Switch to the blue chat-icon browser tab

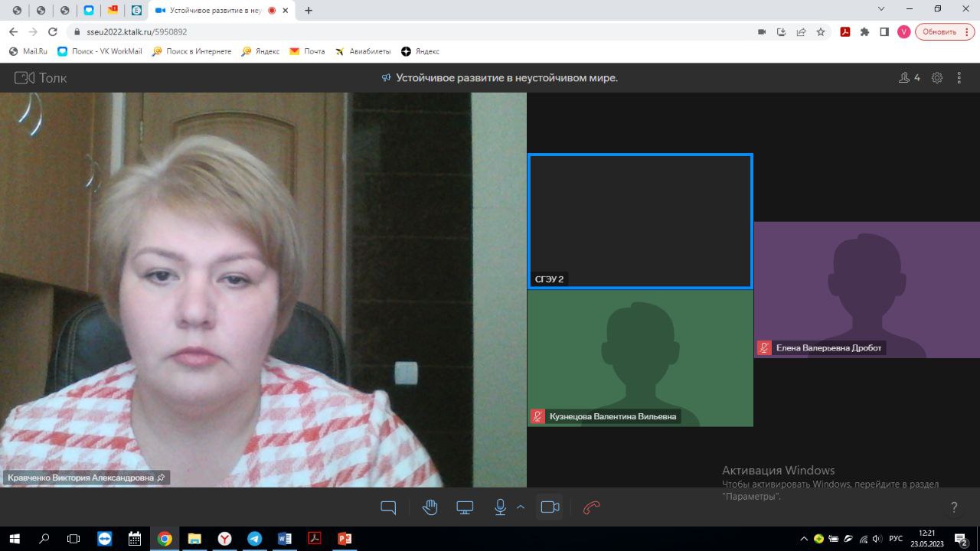point(89,11)
